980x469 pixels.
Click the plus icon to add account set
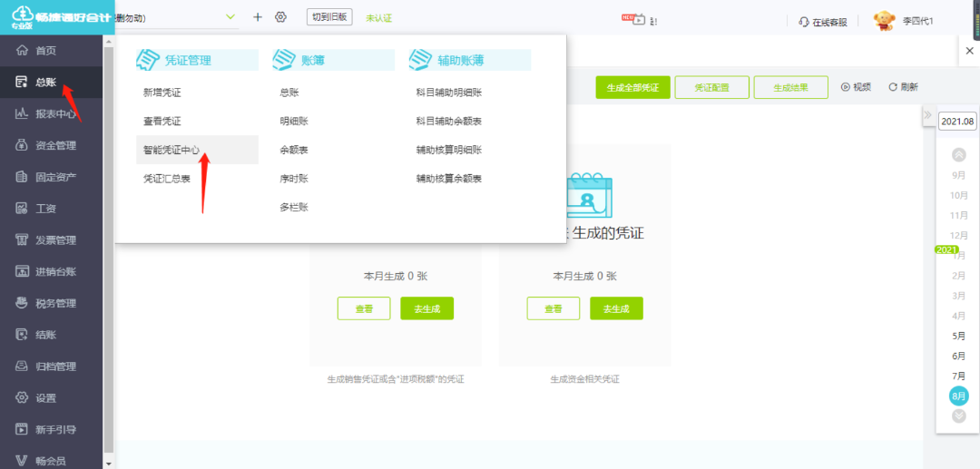(x=258, y=17)
